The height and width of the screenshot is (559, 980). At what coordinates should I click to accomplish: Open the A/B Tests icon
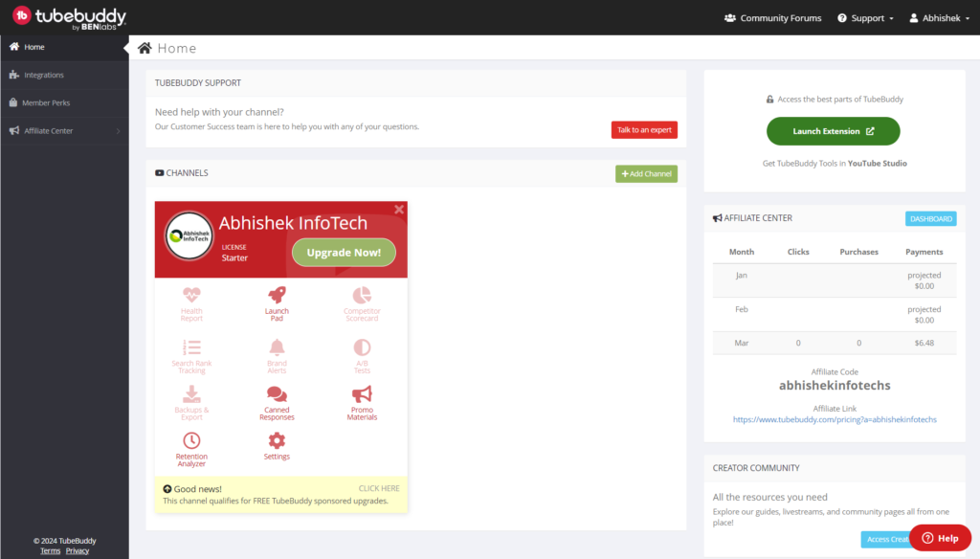coord(362,347)
